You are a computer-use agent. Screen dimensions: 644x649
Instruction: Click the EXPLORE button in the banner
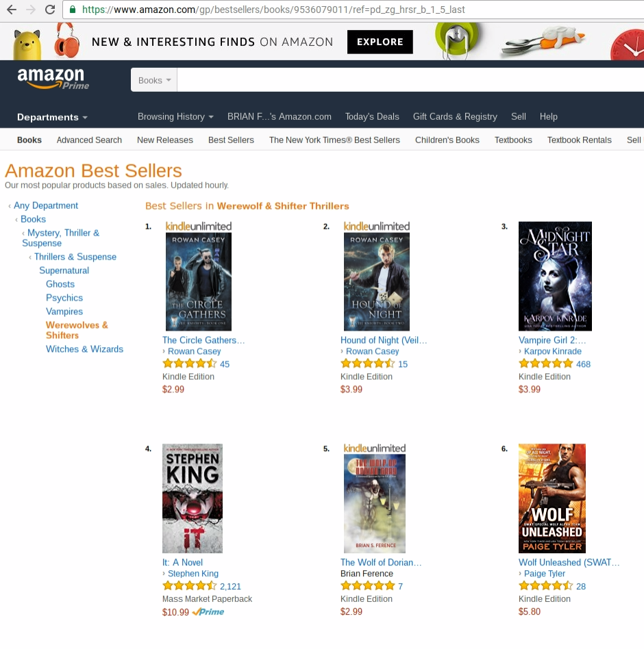[x=380, y=42]
